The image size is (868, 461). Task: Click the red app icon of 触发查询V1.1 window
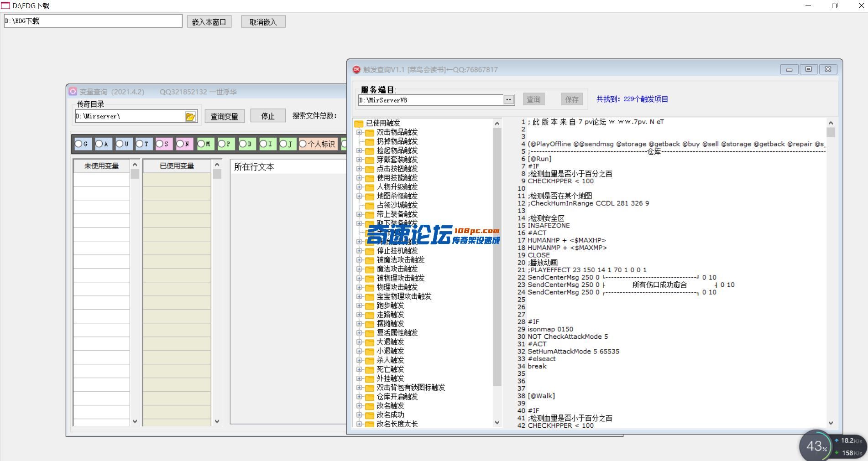(x=356, y=69)
